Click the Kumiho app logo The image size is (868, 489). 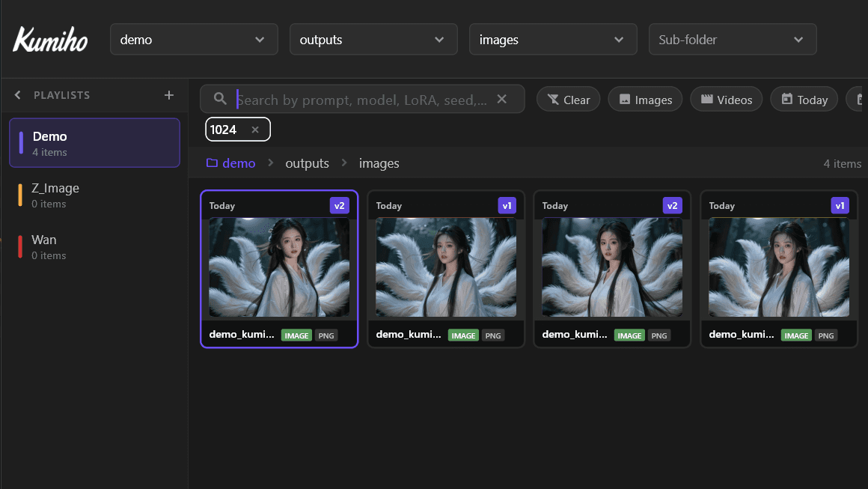click(x=49, y=40)
